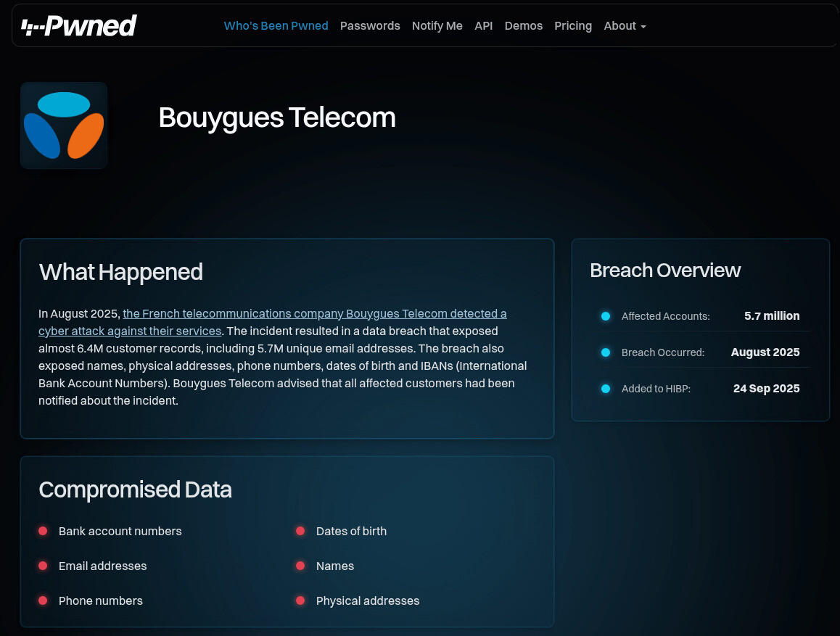Open the About dropdown menu
Image resolution: width=840 pixels, height=636 pixels.
(624, 26)
